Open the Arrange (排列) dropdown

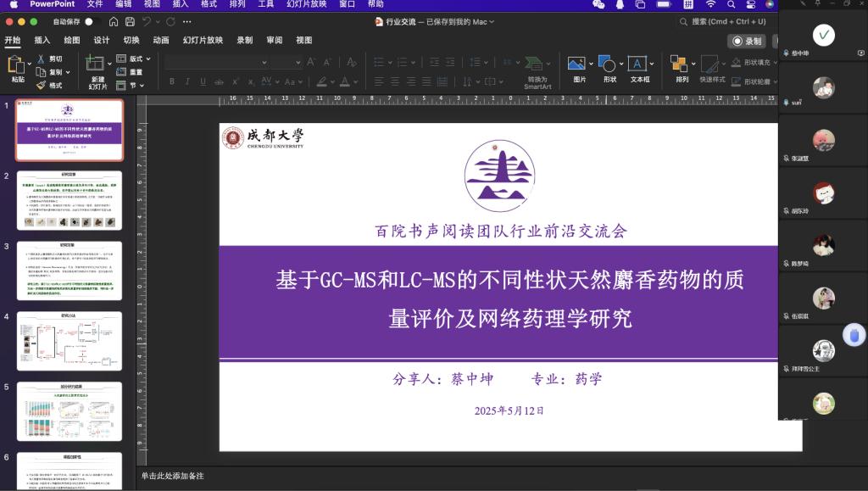tap(681, 68)
